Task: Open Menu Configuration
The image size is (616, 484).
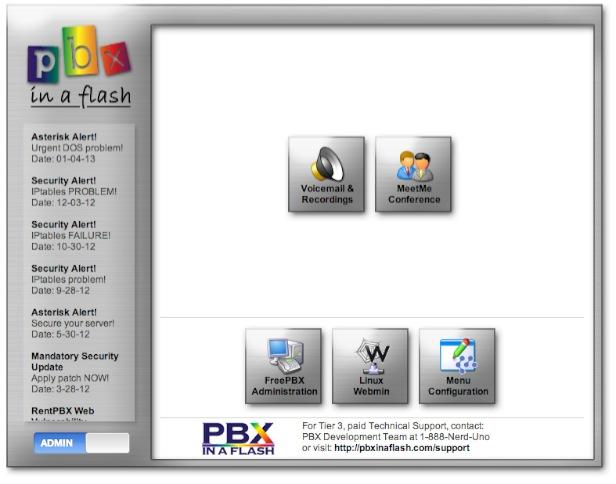Action: 457,366
